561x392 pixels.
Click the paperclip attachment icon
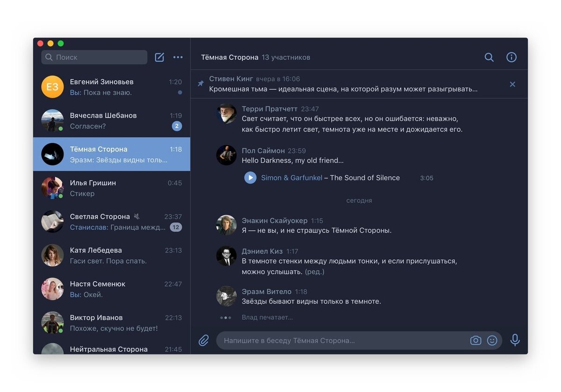click(x=204, y=340)
